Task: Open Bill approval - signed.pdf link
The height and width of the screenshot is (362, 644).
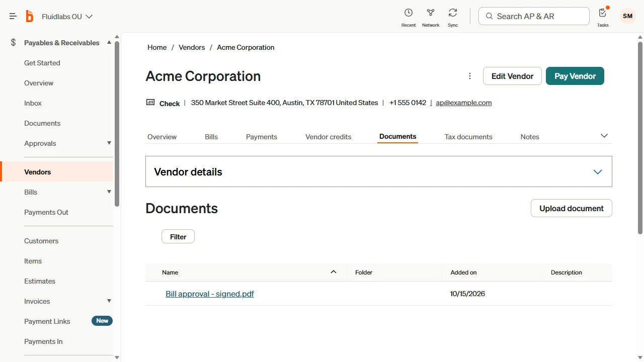Action: (x=210, y=294)
